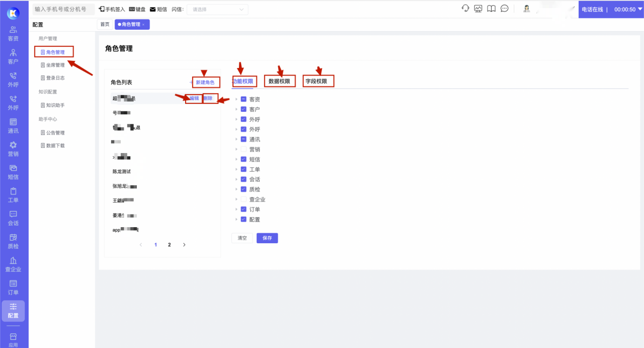Click the 保存 button
644x348 pixels.
267,238
